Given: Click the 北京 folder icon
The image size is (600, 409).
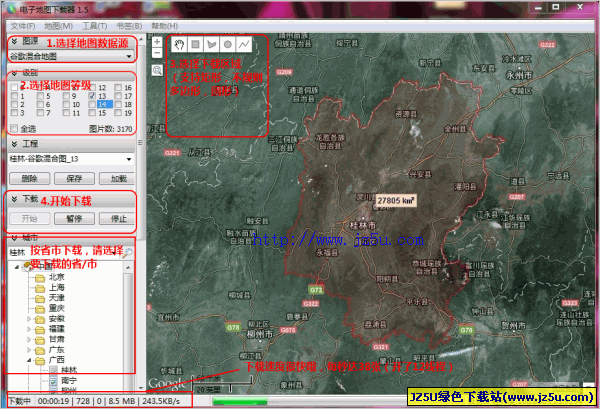Looking at the screenshot, I should point(40,278).
